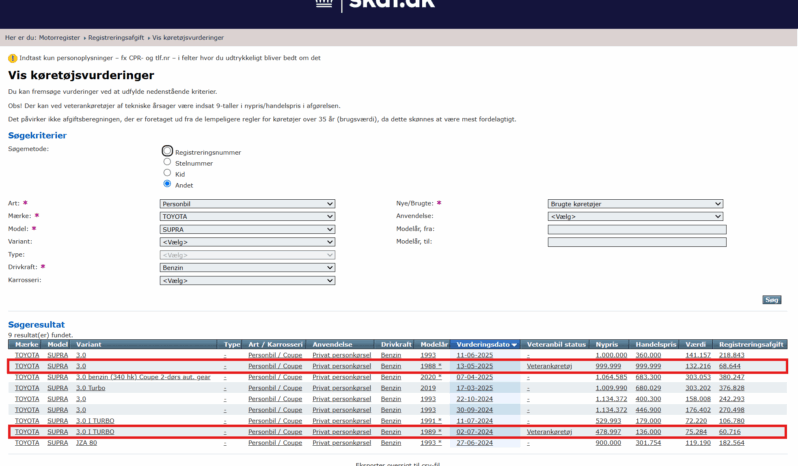This screenshot has width=798, height=466.
Task: Click the Modelår, til input field
Action: point(637,242)
